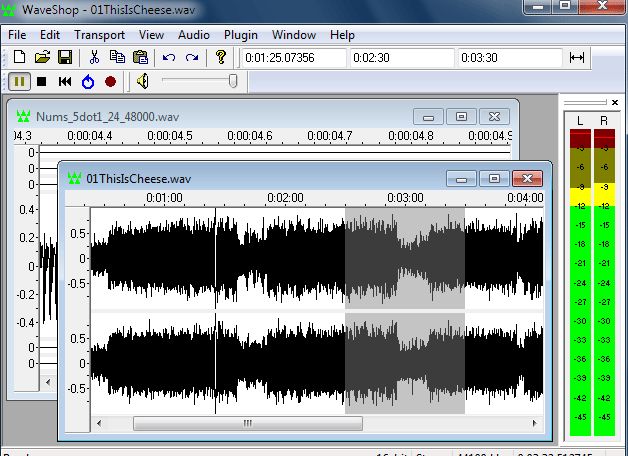Open a file using the folder icon
This screenshot has height=456, width=628.
tap(42, 57)
